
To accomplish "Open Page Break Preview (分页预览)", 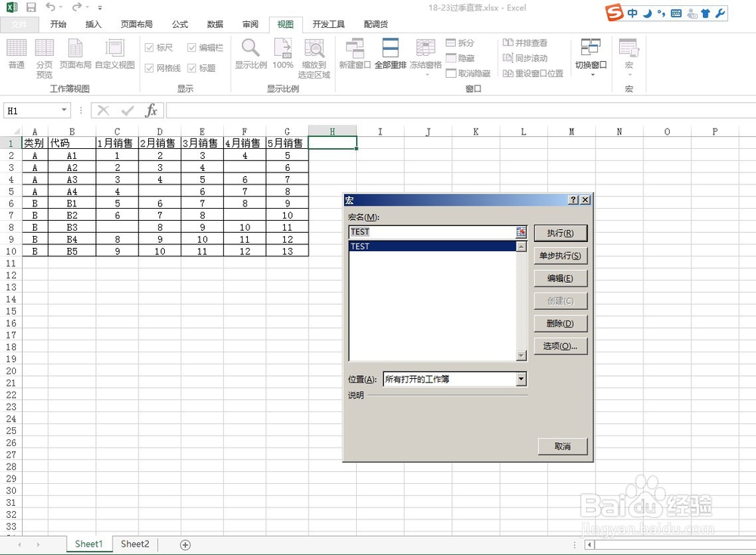I will [x=45, y=58].
